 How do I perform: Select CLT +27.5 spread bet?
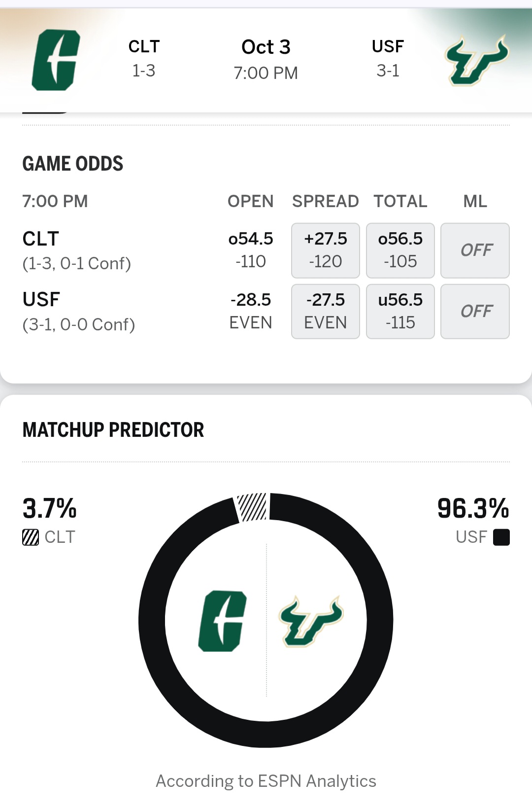click(x=325, y=250)
